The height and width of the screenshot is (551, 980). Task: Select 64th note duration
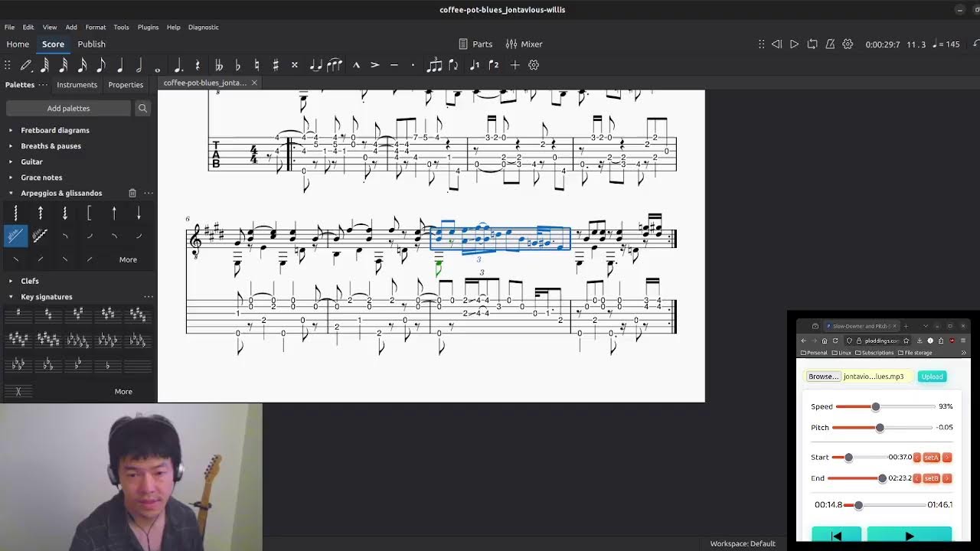45,65
